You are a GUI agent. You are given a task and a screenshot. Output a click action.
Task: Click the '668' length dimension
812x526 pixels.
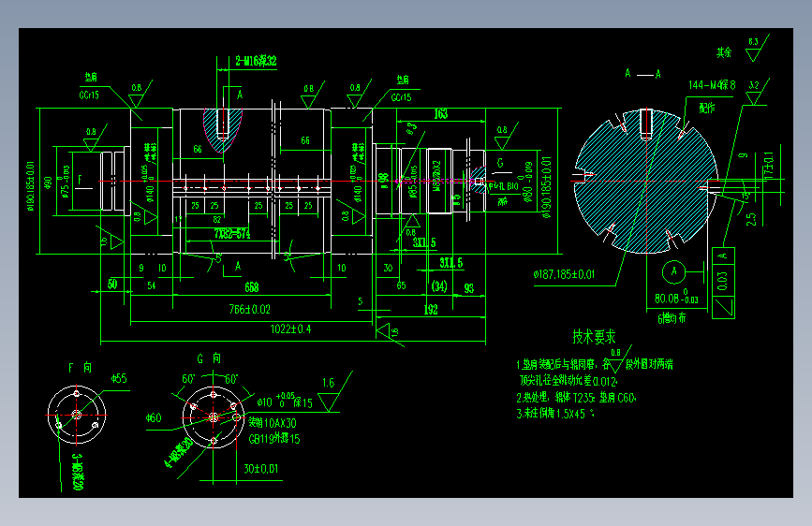click(252, 287)
